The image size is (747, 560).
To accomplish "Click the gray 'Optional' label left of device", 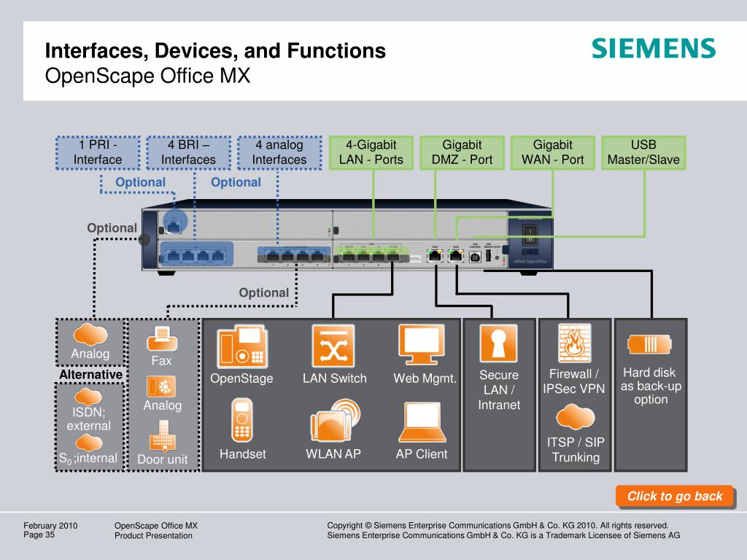I will click(x=112, y=228).
